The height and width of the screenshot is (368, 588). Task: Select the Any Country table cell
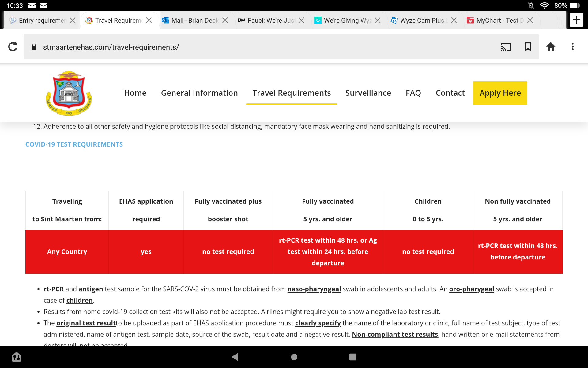(x=67, y=252)
